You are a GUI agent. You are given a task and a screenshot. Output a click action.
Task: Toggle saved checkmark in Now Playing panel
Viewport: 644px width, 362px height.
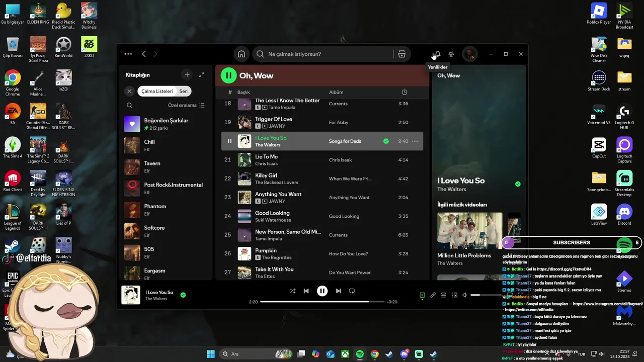pyautogui.click(x=518, y=184)
